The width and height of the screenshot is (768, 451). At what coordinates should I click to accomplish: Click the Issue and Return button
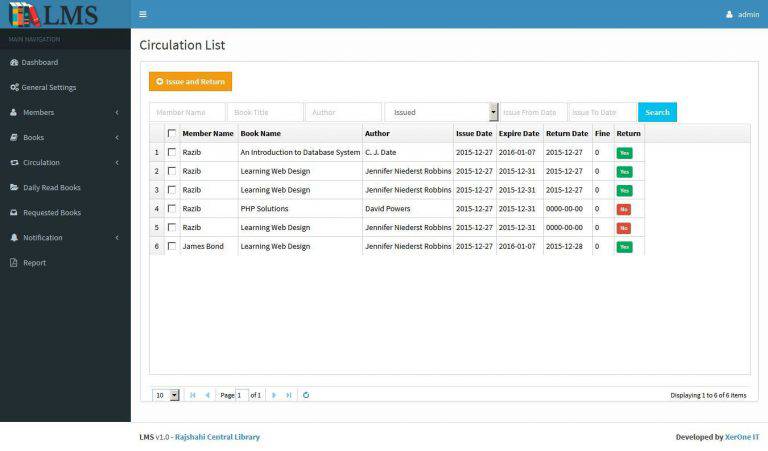tap(190, 82)
